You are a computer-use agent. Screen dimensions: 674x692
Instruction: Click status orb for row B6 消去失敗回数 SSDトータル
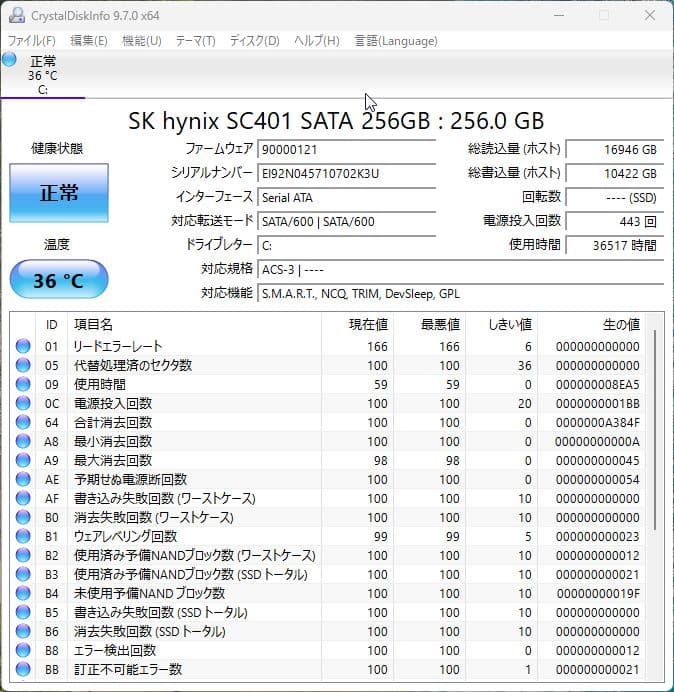pyautogui.click(x=23, y=631)
